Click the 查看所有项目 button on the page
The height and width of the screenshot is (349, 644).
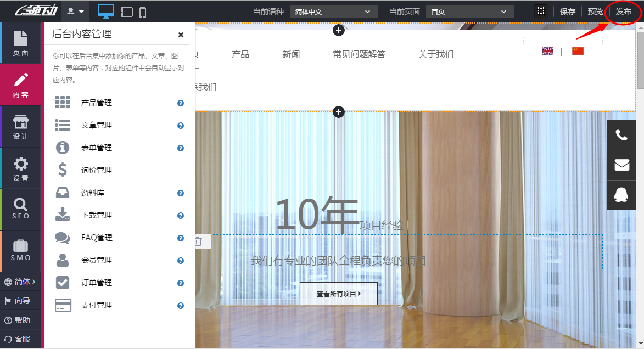pos(338,293)
